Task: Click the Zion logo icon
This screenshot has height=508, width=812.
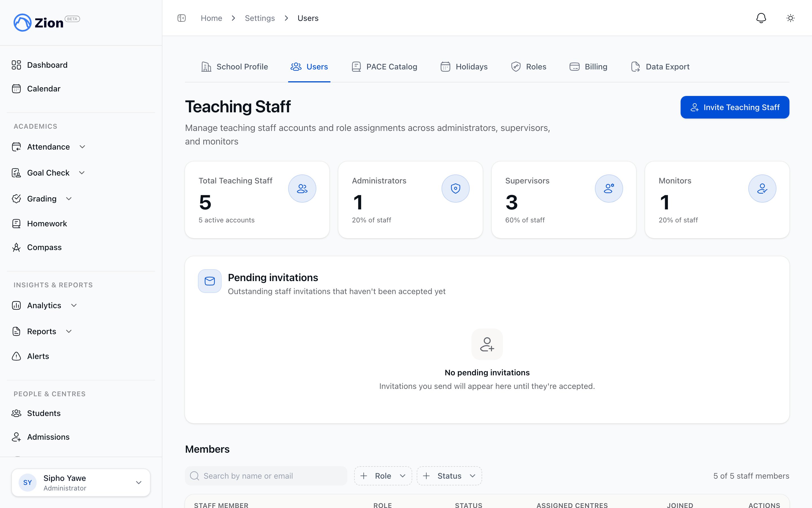Action: click(x=22, y=23)
